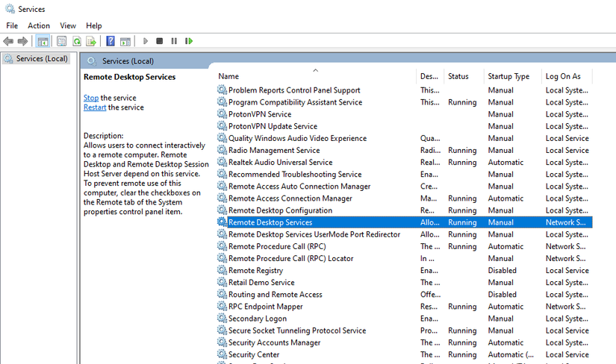
Task: Click gear icon for ProtonVPN Service row
Action: pos(222,114)
